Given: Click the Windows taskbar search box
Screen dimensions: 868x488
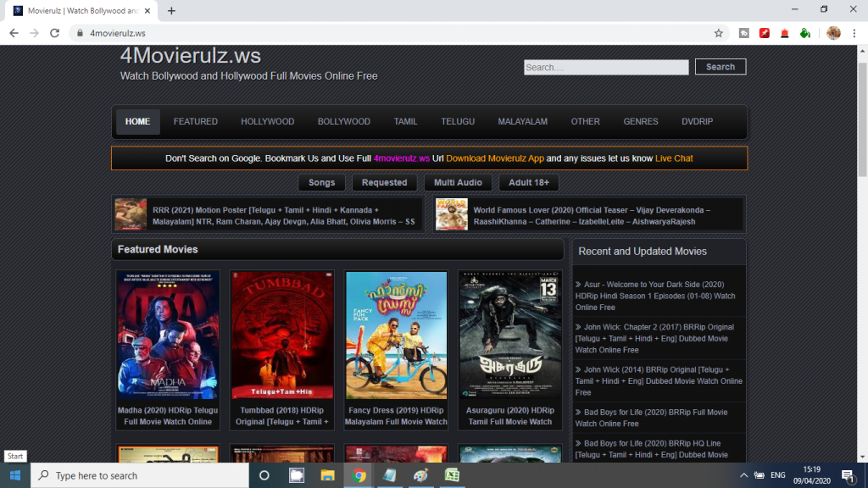Looking at the screenshot, I should (140, 475).
